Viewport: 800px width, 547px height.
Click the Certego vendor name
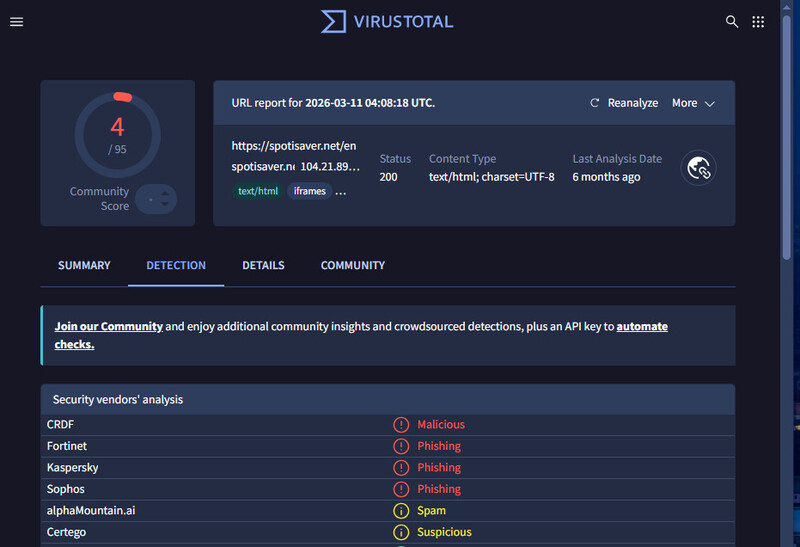point(66,532)
